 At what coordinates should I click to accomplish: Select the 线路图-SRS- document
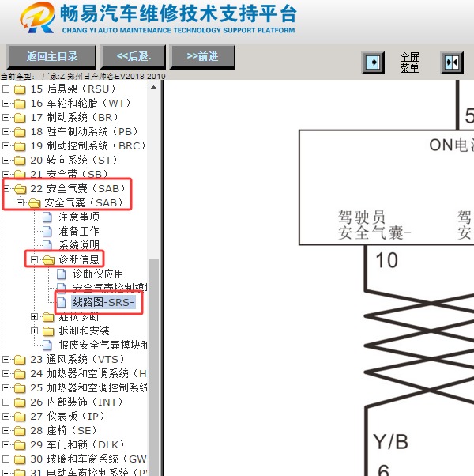pyautogui.click(x=103, y=302)
